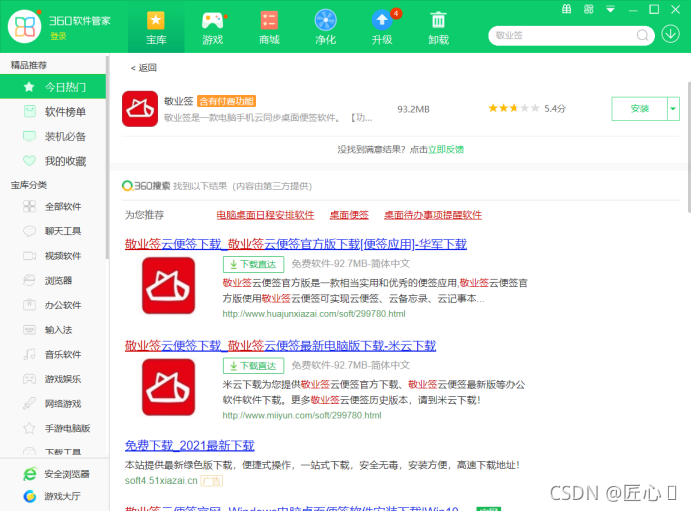This screenshot has height=511, width=692.
Task: Open the 米云下载 result title
Action: click(280, 346)
